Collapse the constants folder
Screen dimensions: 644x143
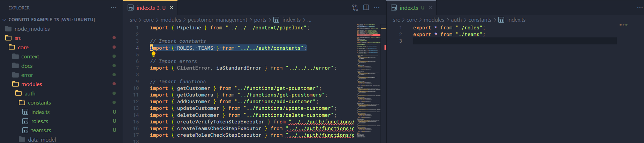(x=39, y=102)
